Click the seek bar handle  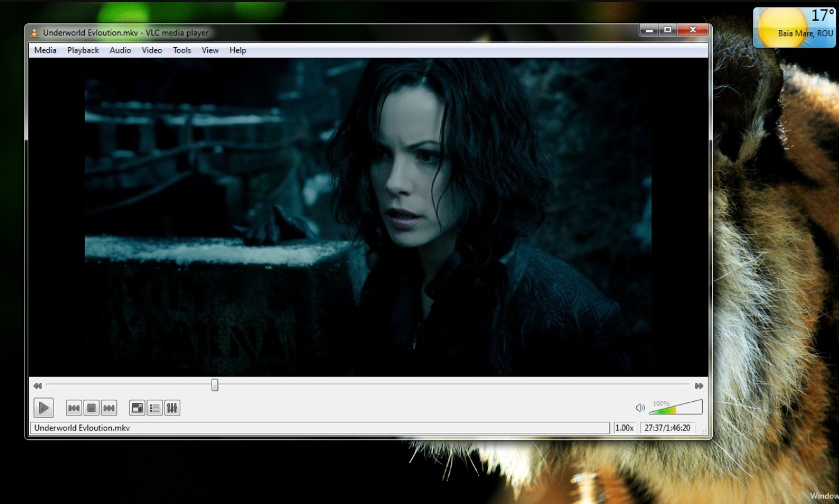click(215, 385)
